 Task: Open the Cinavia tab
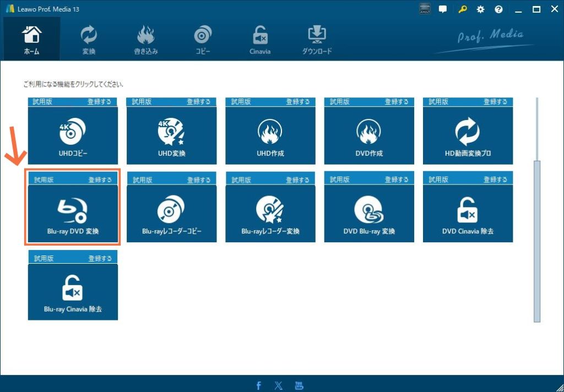[260, 39]
